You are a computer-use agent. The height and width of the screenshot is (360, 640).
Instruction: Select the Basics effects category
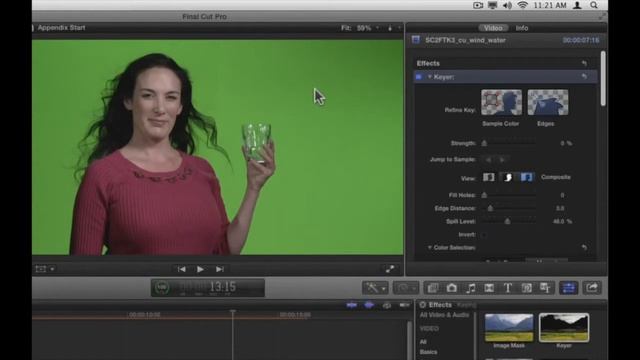(x=428, y=352)
